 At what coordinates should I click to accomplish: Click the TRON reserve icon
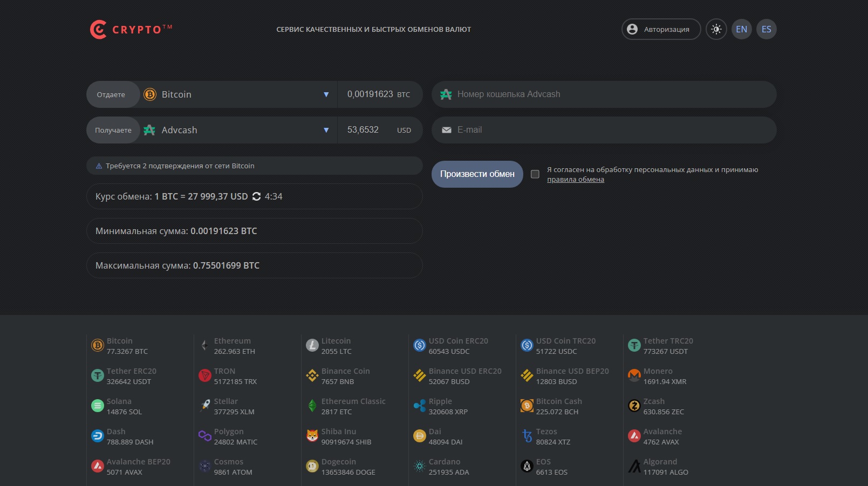pos(205,375)
